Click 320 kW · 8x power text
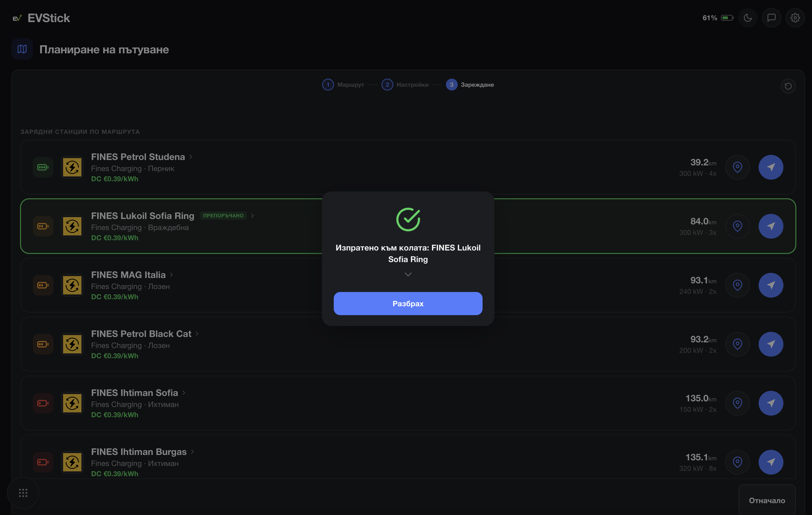This screenshot has height=515, width=812. (698, 468)
